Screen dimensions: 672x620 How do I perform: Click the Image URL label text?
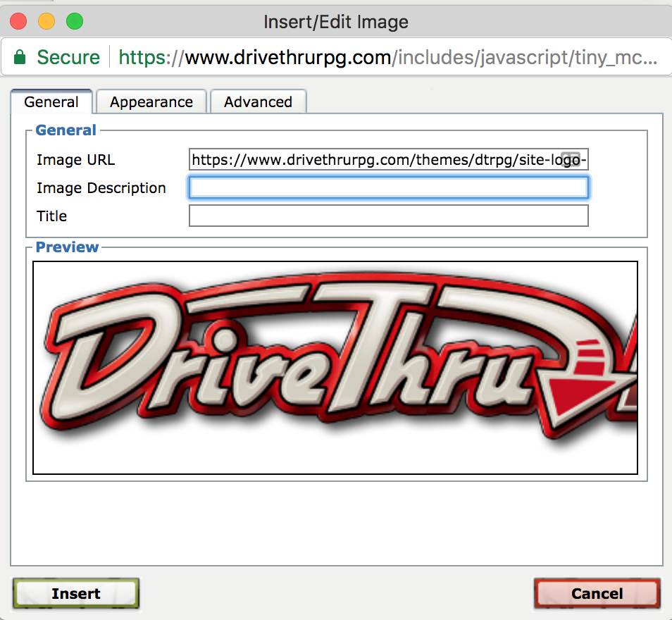point(75,160)
